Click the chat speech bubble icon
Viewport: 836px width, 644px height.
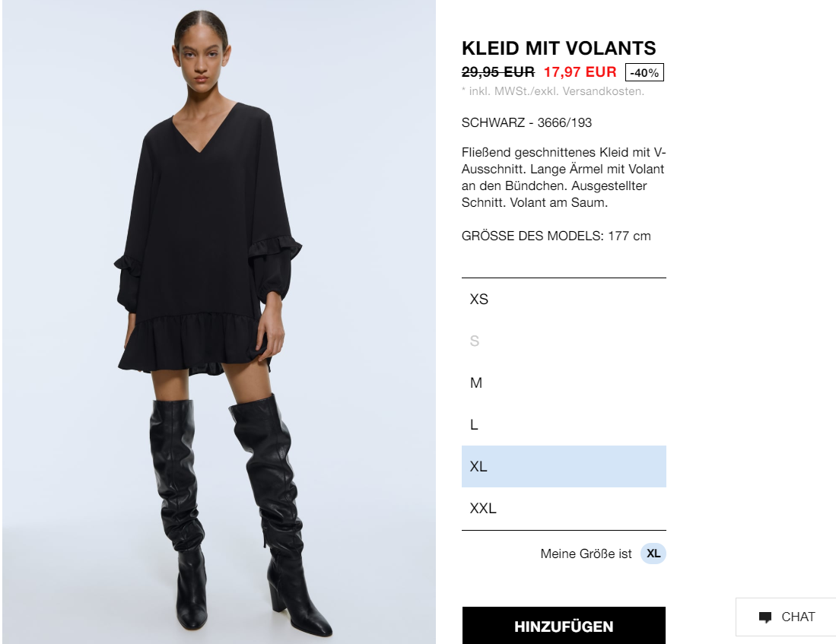click(765, 617)
